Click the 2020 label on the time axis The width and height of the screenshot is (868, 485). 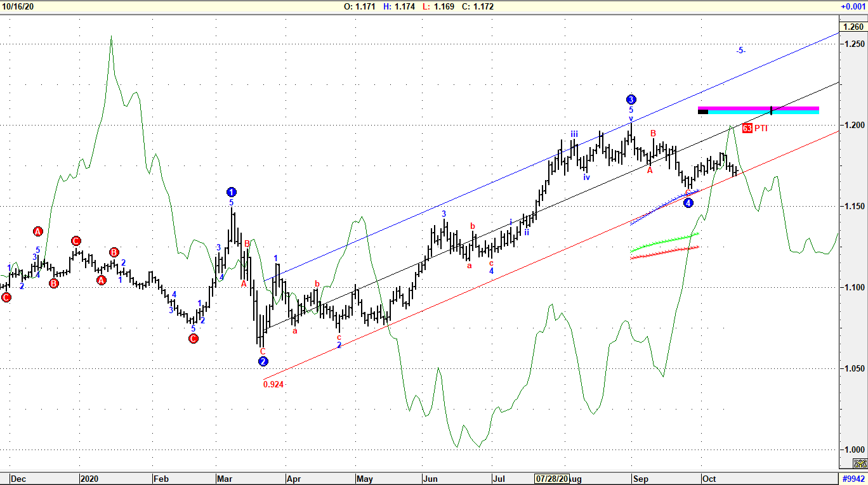click(x=88, y=479)
